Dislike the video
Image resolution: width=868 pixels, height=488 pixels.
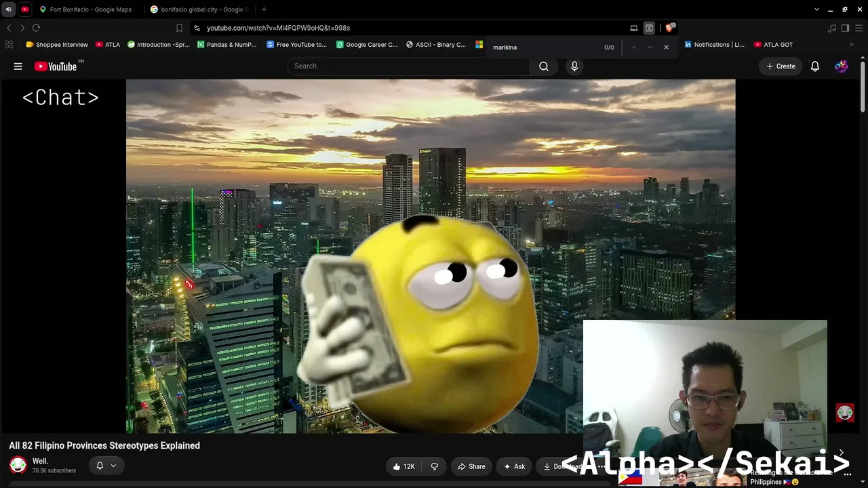435,466
